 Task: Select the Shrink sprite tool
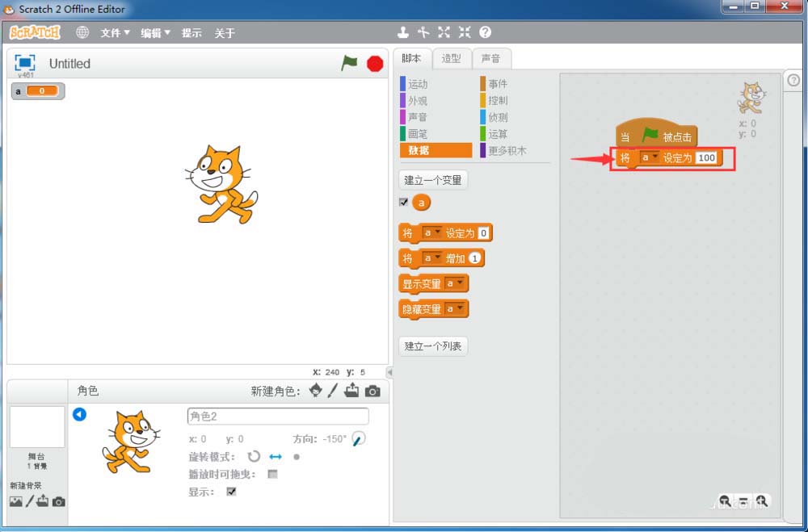click(465, 32)
